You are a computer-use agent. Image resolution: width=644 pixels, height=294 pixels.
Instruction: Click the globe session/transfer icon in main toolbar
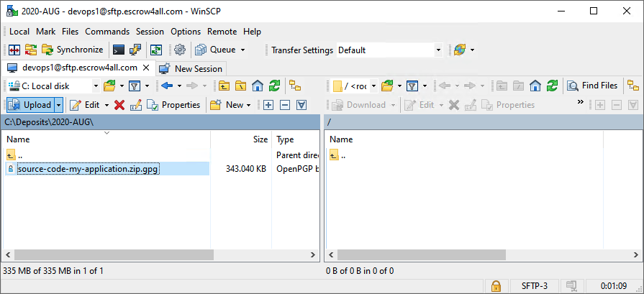[x=460, y=50]
